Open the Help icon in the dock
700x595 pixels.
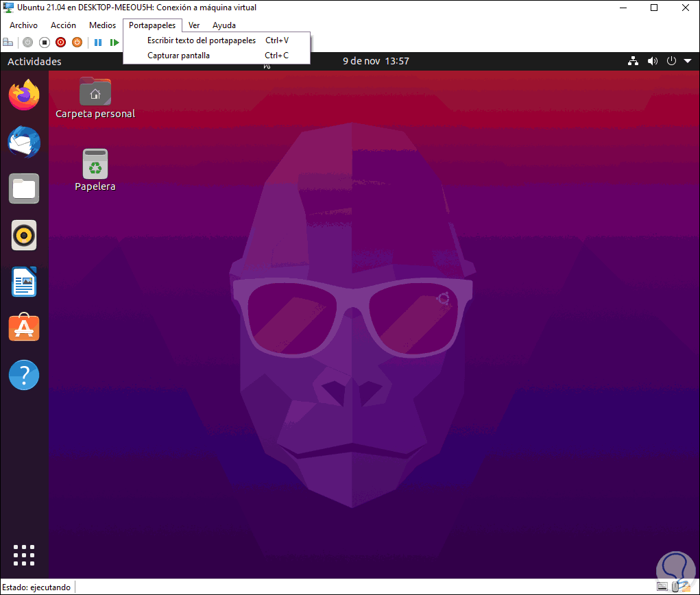(x=24, y=375)
